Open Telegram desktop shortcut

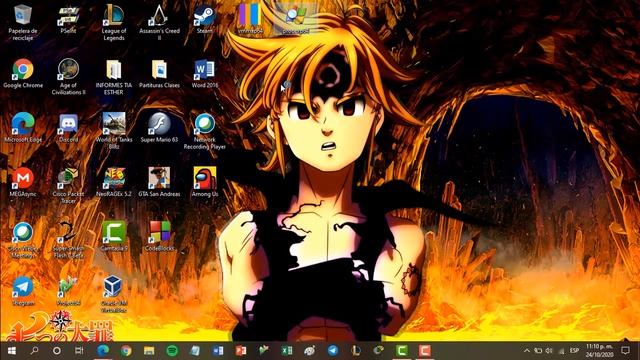(x=23, y=291)
